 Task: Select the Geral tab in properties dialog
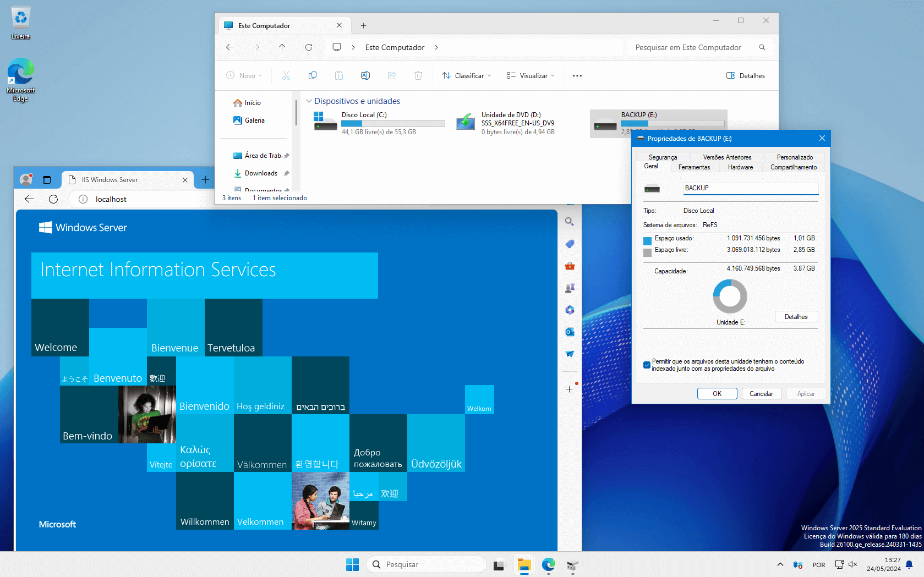point(651,167)
